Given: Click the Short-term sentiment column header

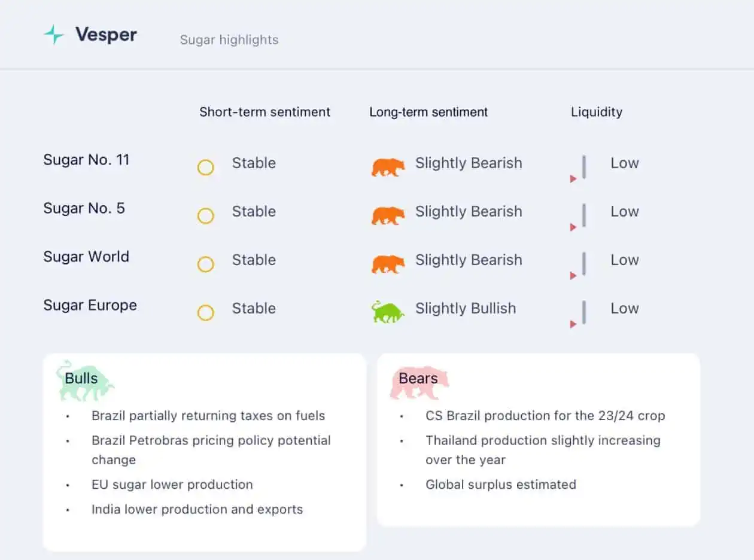Looking at the screenshot, I should point(265,112).
